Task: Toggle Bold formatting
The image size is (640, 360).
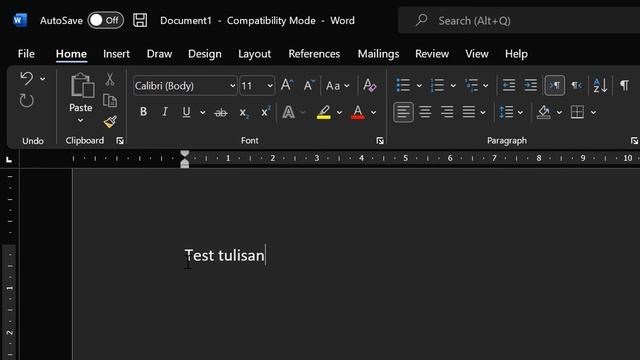Action: point(143,112)
